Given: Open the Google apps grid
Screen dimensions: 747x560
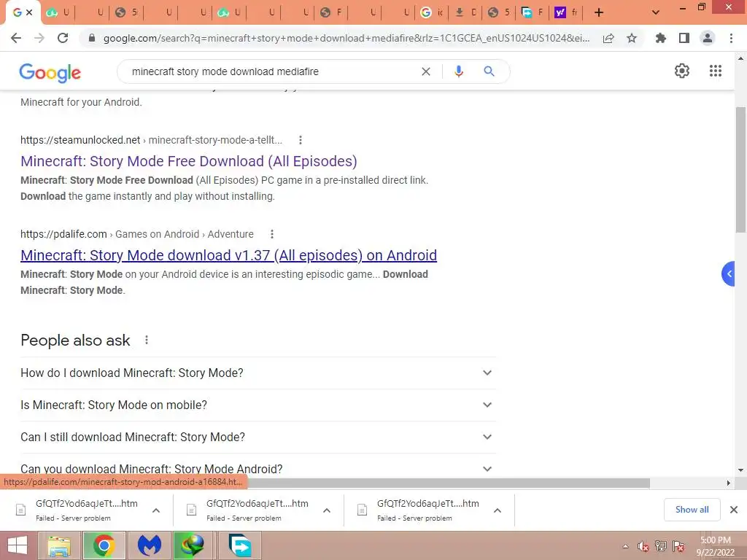Looking at the screenshot, I should [x=715, y=71].
